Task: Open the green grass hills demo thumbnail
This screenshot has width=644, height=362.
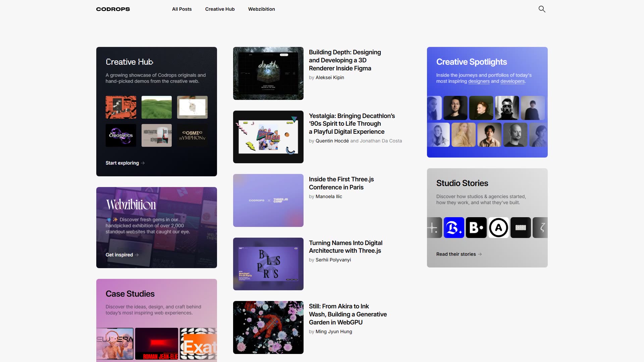Action: [x=157, y=107]
